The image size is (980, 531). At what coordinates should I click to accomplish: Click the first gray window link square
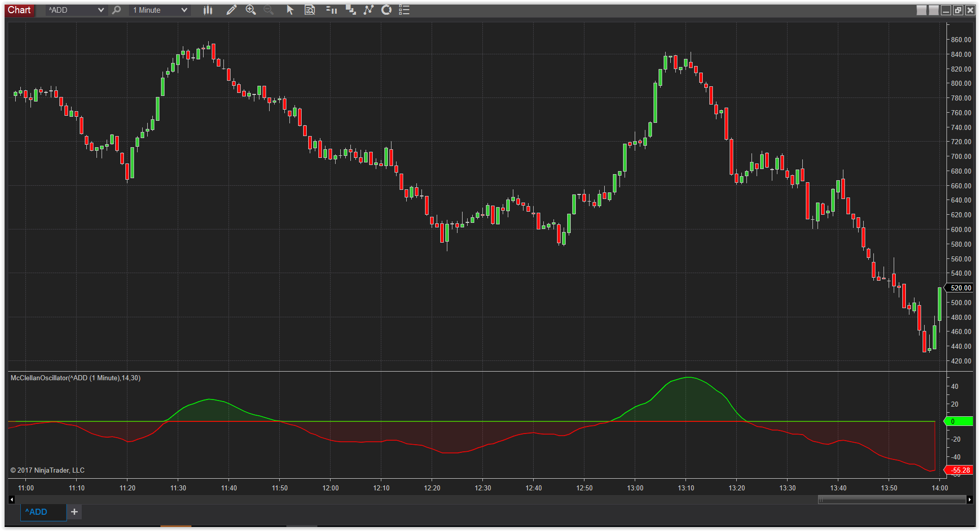click(x=922, y=10)
